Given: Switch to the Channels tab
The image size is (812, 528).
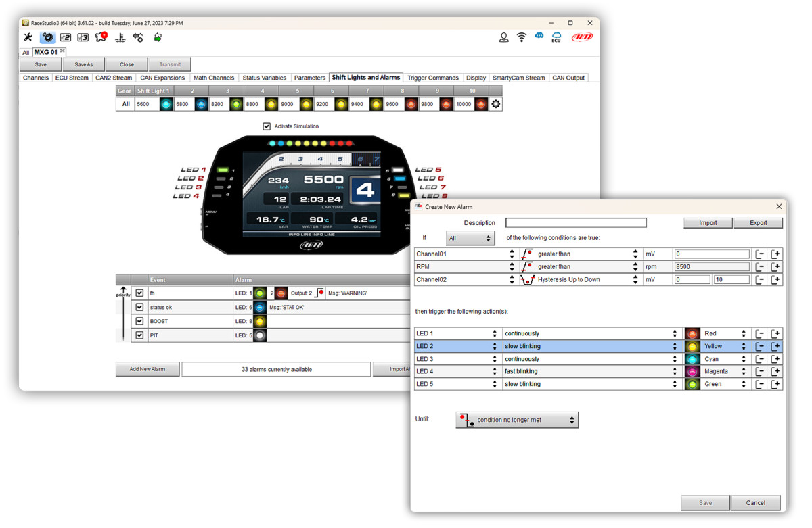Looking at the screenshot, I should click(x=36, y=78).
